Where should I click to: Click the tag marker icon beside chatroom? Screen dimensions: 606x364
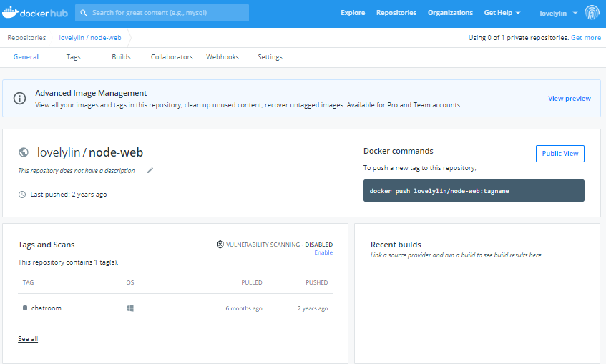[25, 308]
